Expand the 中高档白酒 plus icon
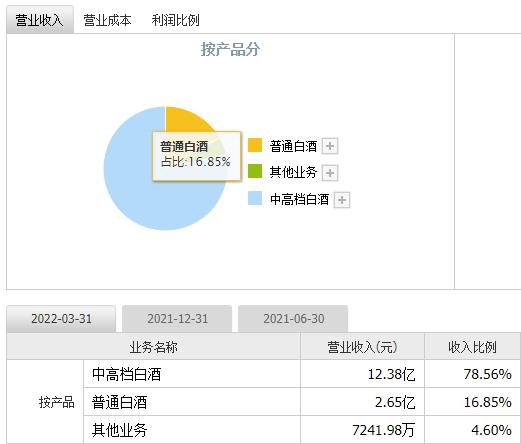 pyautogui.click(x=342, y=200)
